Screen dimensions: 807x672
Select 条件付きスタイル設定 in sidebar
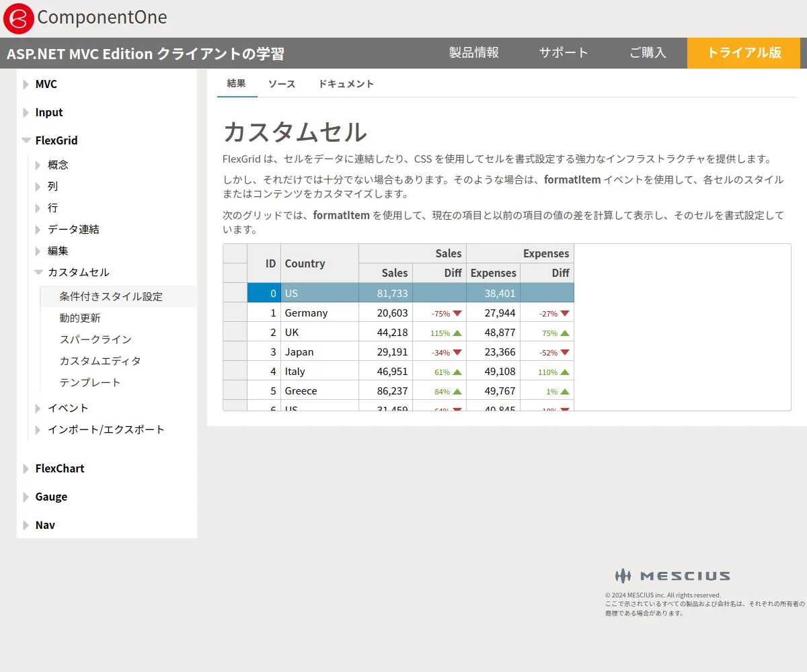(x=118, y=296)
